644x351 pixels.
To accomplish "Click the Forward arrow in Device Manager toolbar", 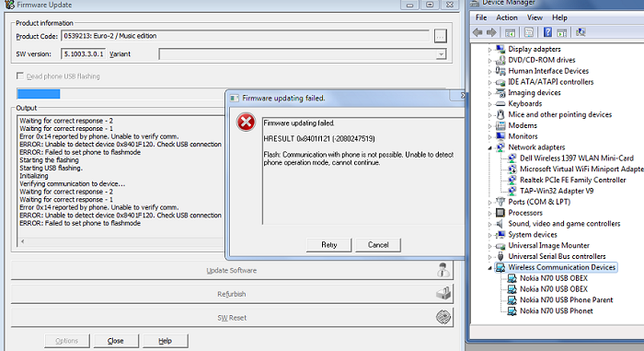I will coord(491,32).
